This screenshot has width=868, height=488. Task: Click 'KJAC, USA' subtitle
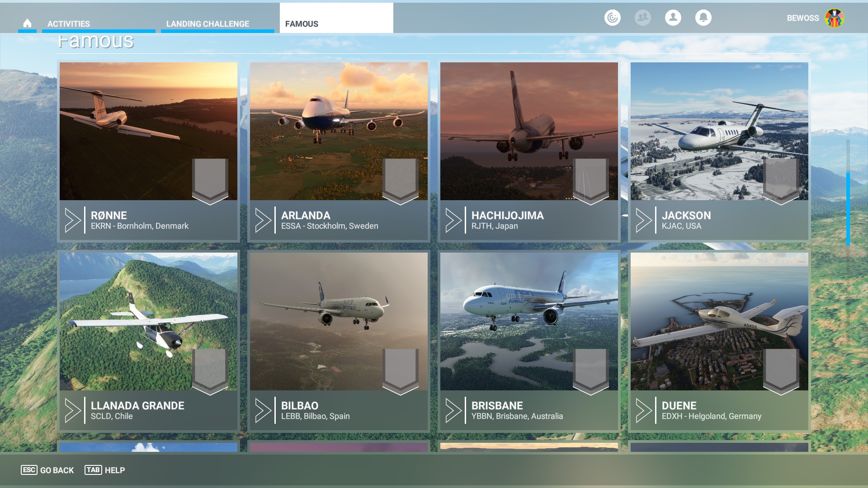[x=681, y=226]
